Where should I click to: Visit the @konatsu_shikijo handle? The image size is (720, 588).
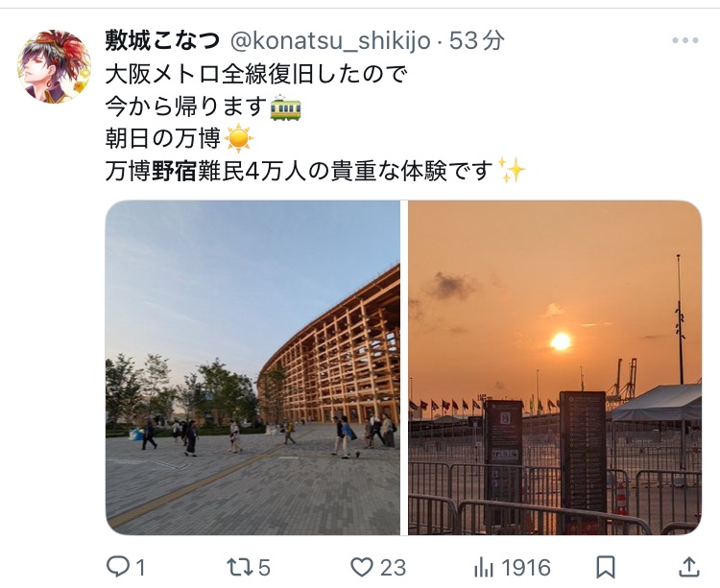pos(330,41)
